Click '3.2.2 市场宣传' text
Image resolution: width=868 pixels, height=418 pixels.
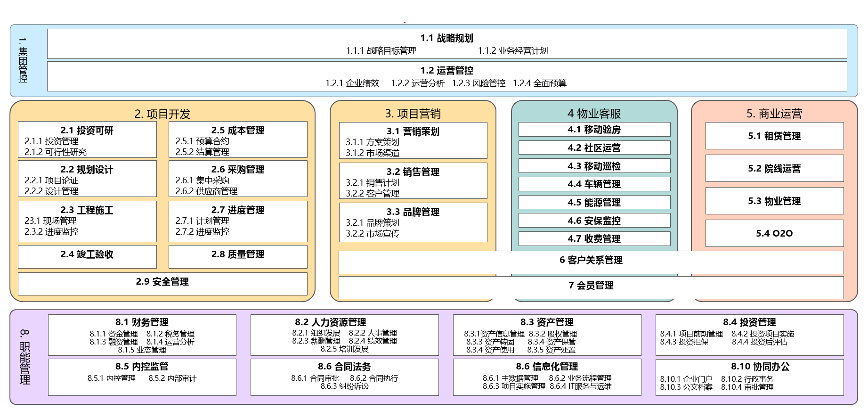[373, 234]
